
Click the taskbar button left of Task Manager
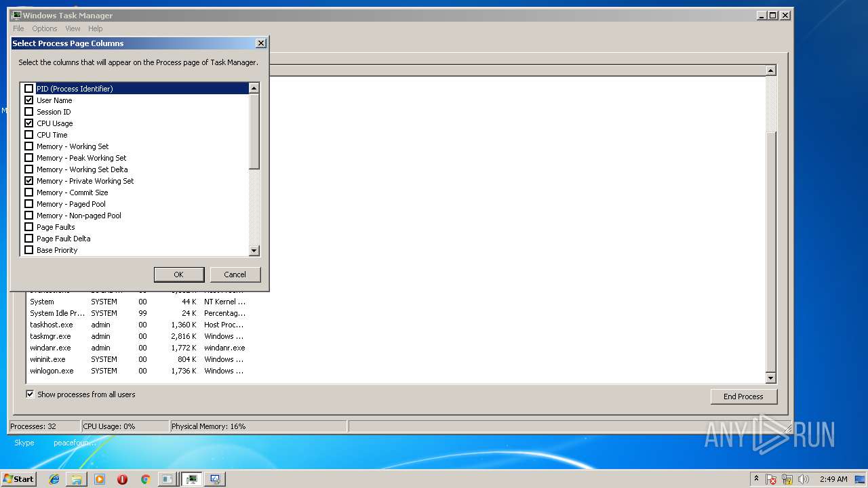167,479
